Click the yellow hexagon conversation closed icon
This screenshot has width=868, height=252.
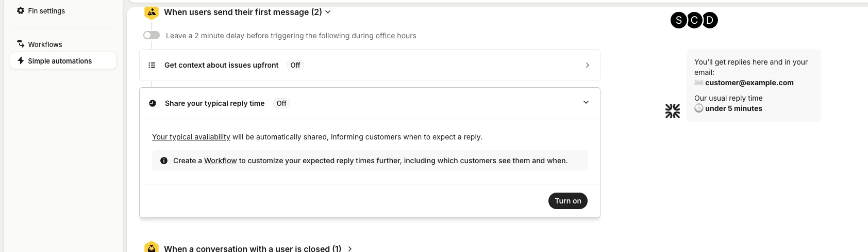pyautogui.click(x=152, y=247)
